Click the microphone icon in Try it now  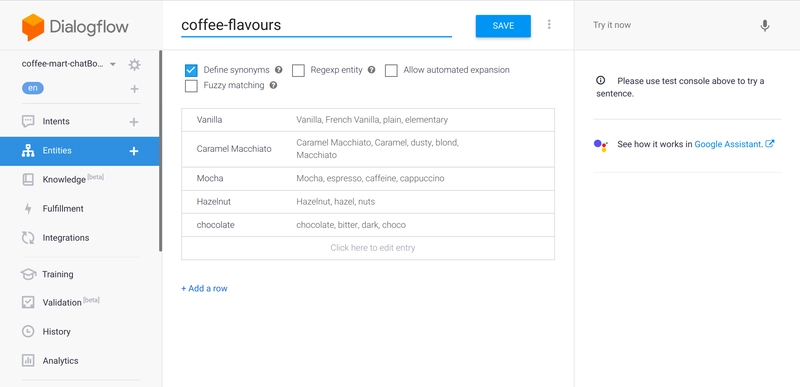point(764,25)
